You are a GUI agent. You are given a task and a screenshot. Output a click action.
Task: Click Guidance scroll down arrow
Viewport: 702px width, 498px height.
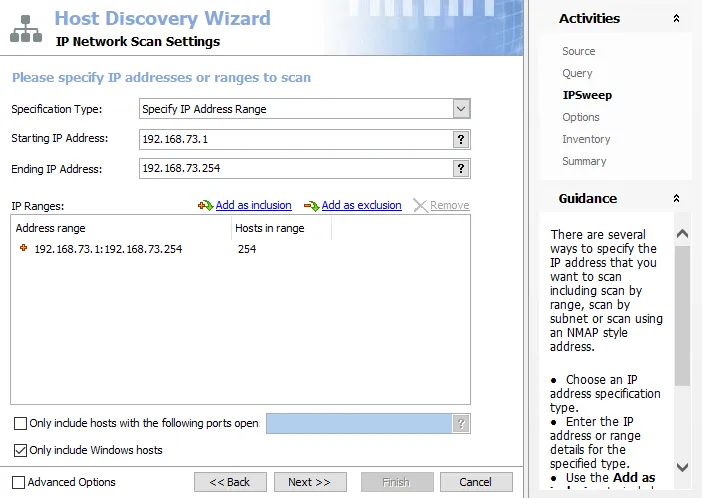tap(682, 468)
